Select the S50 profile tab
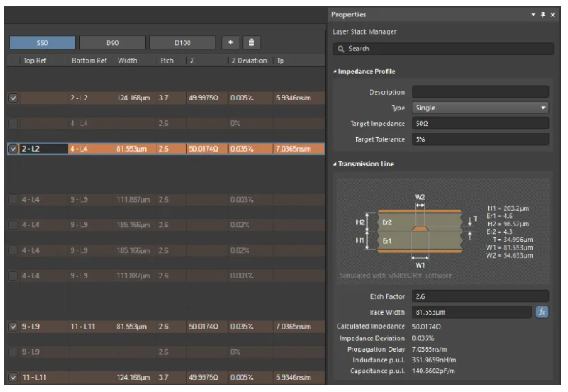Viewport: 568px width, 392px height. pos(42,42)
